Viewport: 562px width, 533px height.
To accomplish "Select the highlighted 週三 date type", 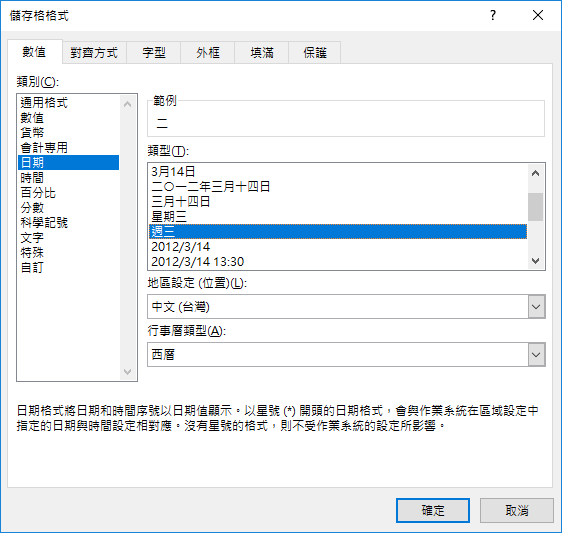I will point(338,232).
